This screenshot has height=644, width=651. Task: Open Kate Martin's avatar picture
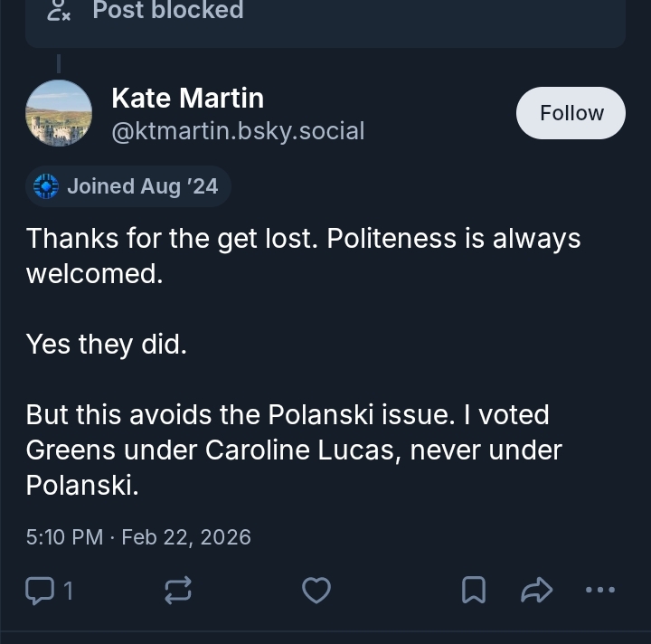[59, 113]
